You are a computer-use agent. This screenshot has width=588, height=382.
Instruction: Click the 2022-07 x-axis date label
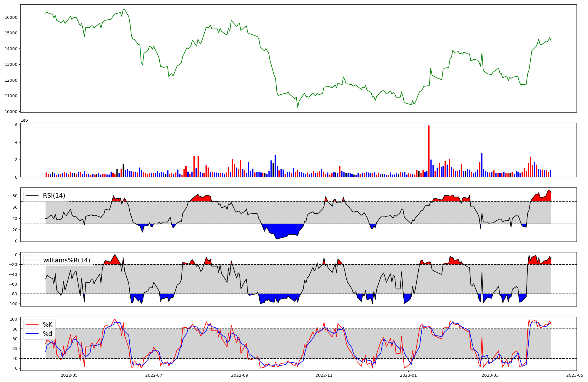(154, 375)
